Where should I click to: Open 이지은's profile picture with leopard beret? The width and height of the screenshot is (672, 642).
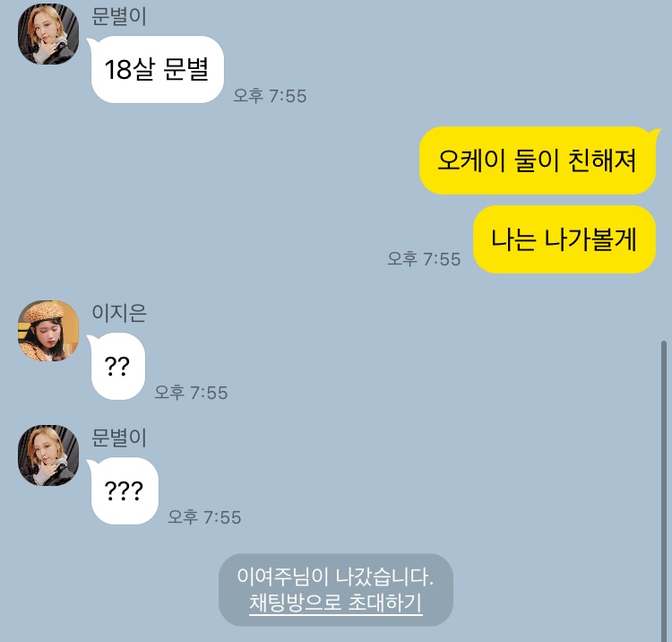click(48, 331)
